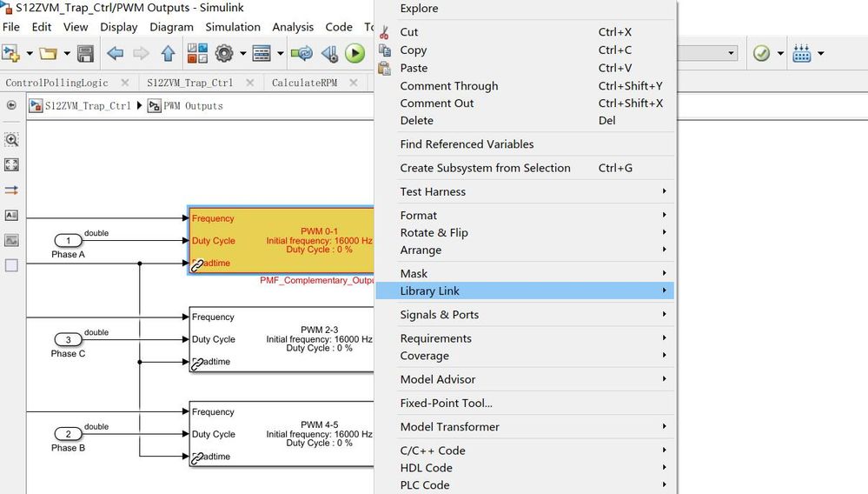Click the library link badge on PWM 0-1
The height and width of the screenshot is (494, 868).
click(x=197, y=266)
